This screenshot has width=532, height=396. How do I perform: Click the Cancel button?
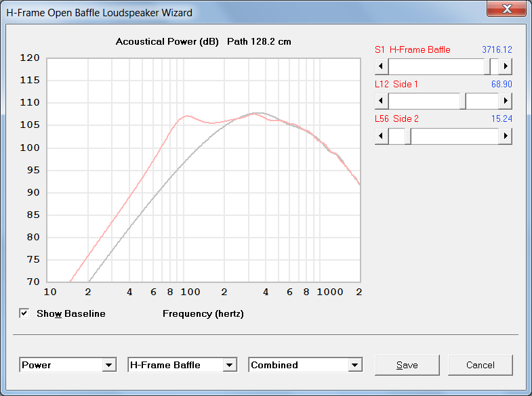point(480,365)
